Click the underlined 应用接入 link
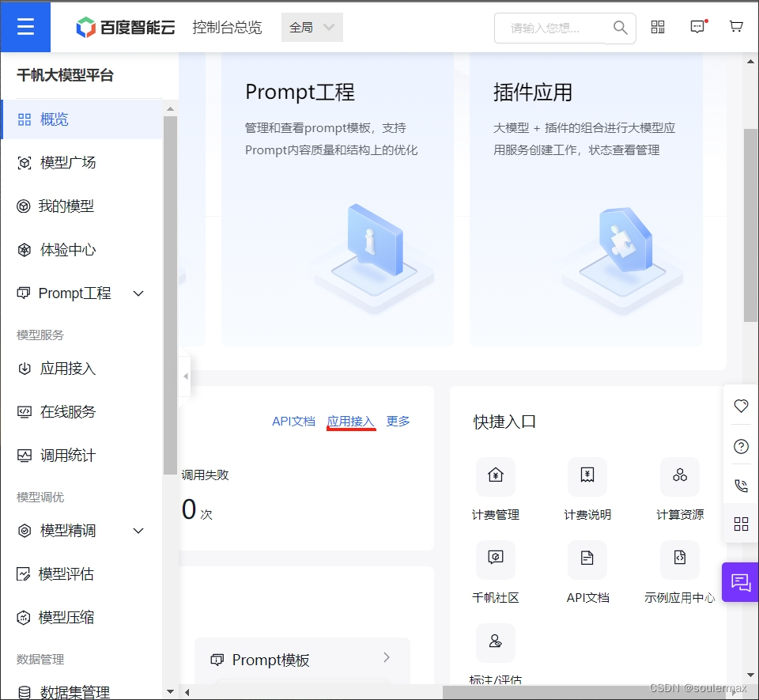This screenshot has width=759, height=700. click(x=351, y=422)
